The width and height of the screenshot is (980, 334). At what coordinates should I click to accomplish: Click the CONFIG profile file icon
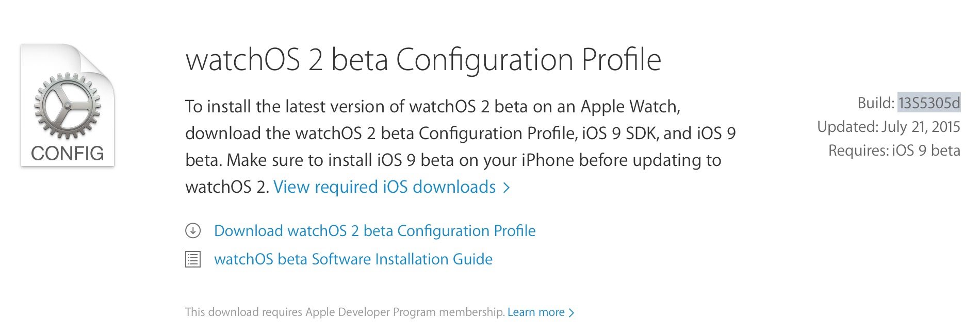68,105
